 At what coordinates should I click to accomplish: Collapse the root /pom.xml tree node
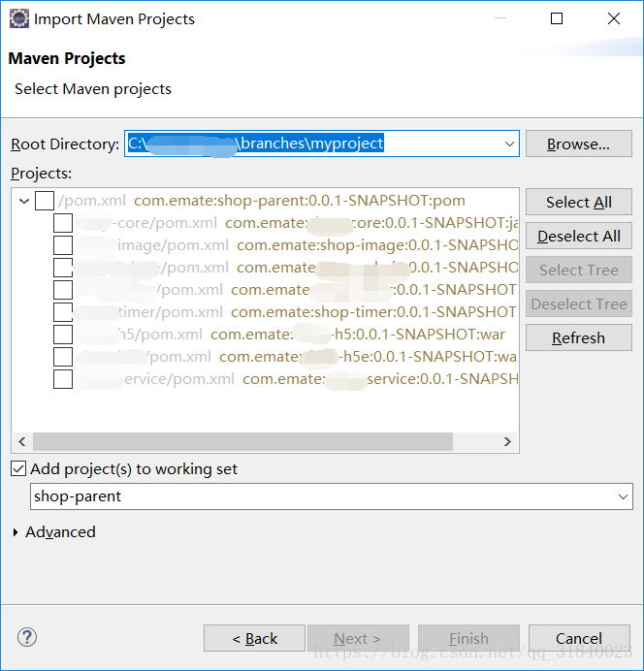coord(24,201)
